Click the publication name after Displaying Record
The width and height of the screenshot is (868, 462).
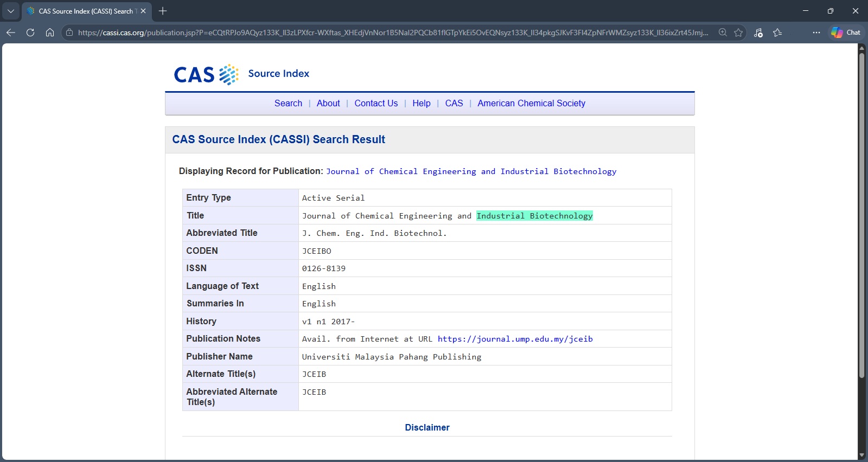pos(471,171)
